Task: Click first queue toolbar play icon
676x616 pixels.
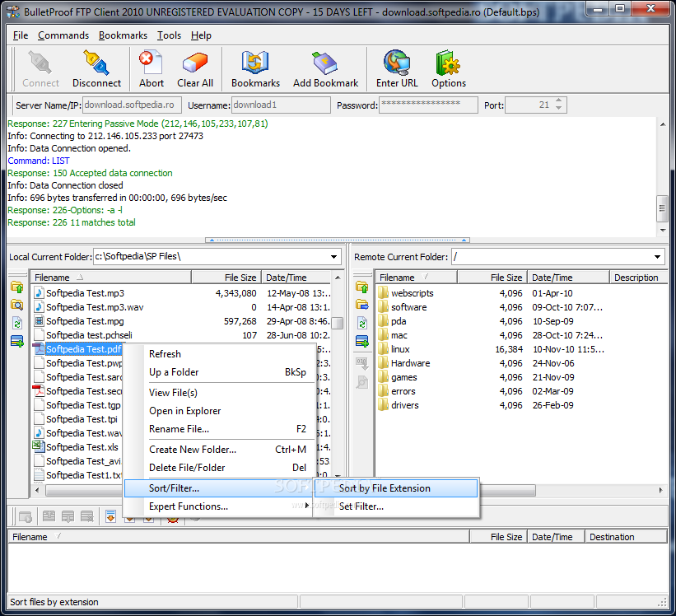Action: coord(26,516)
